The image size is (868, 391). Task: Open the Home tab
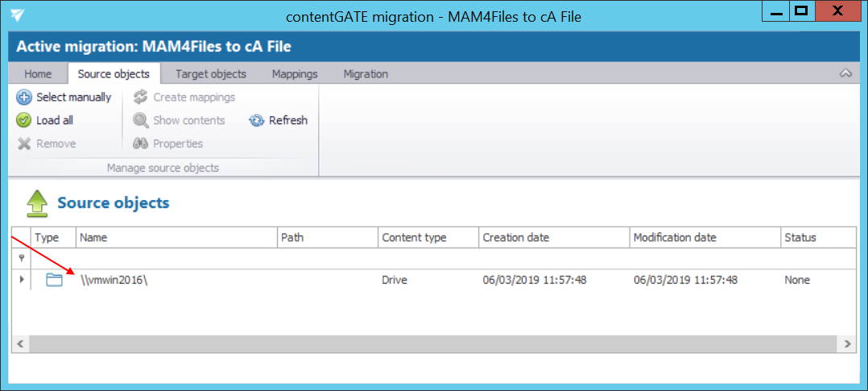coord(38,74)
